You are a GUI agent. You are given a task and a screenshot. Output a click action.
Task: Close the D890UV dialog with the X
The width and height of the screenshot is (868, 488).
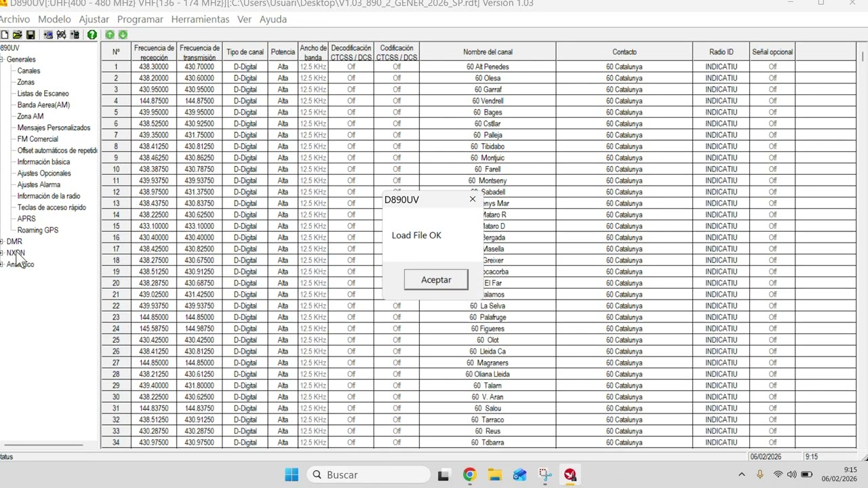point(473,199)
